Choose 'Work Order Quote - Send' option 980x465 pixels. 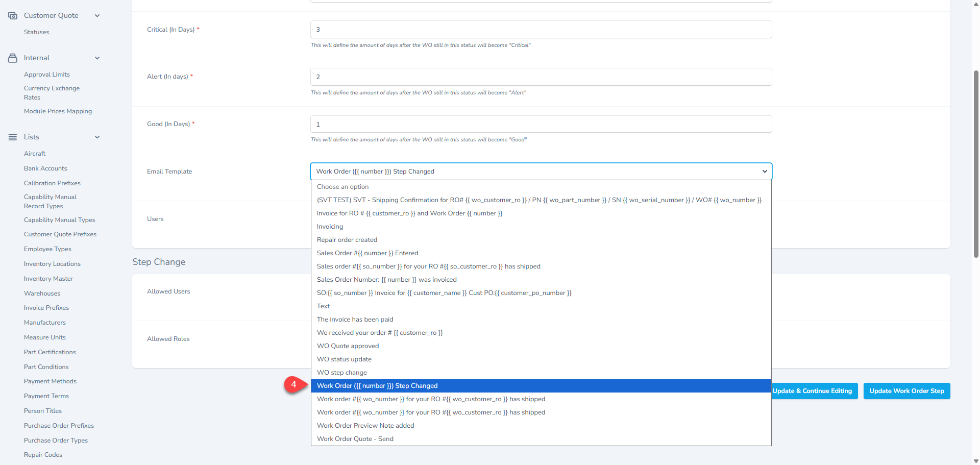355,439
